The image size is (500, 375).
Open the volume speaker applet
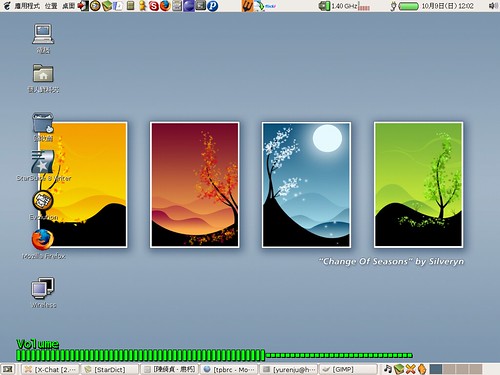(x=492, y=6)
